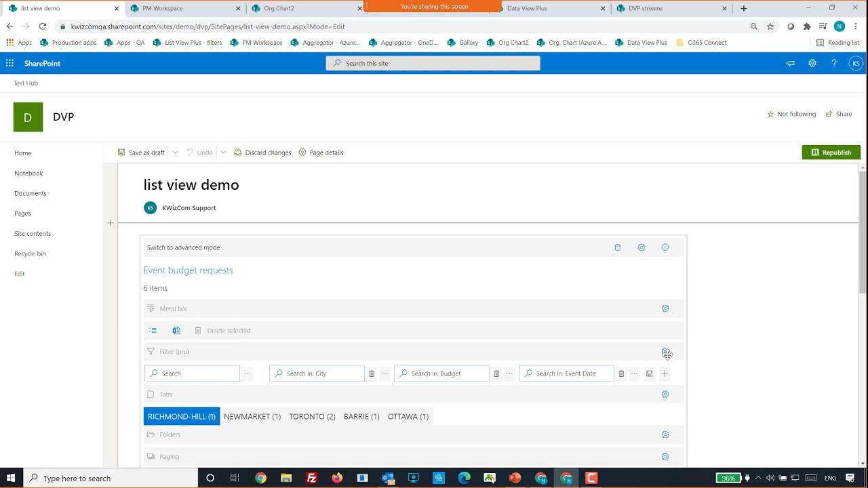Viewport: 868px width, 488px height.
Task: Show hidden system tray icons
Action: 758,478
